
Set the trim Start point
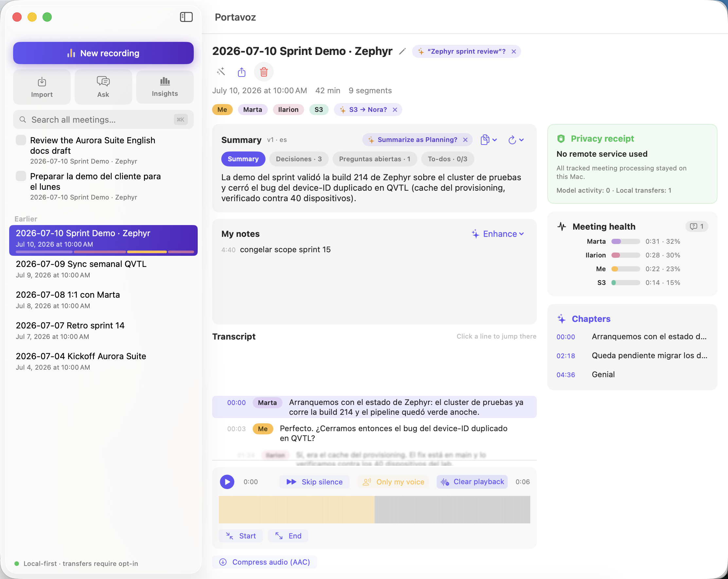[241, 536]
